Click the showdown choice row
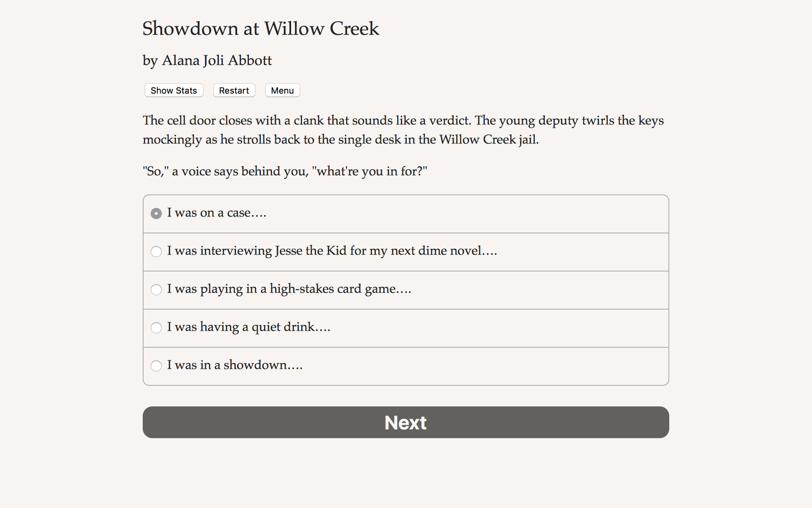 click(235, 366)
